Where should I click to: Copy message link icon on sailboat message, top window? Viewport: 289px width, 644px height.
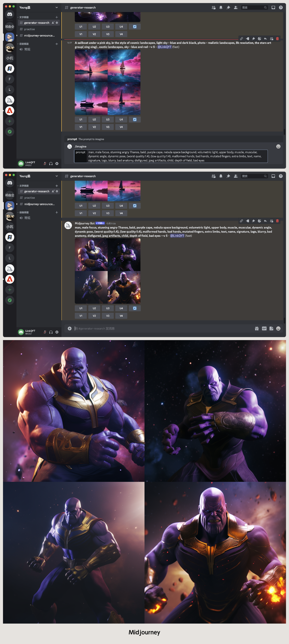[x=241, y=39]
